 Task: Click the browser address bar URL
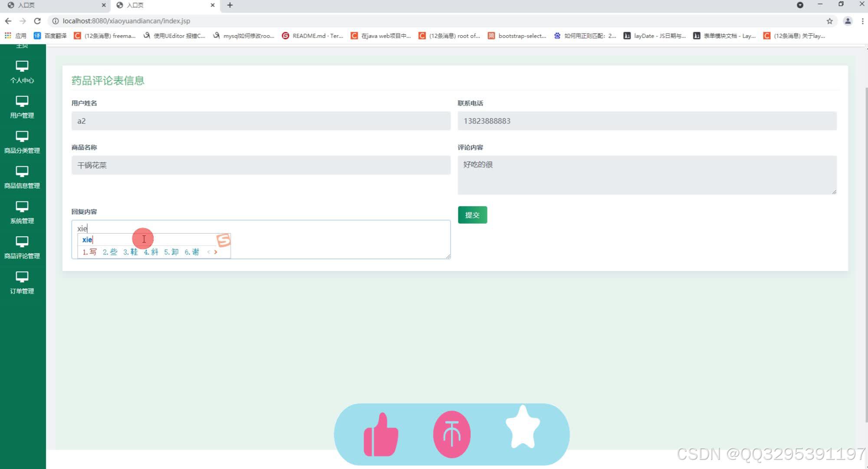tap(126, 21)
